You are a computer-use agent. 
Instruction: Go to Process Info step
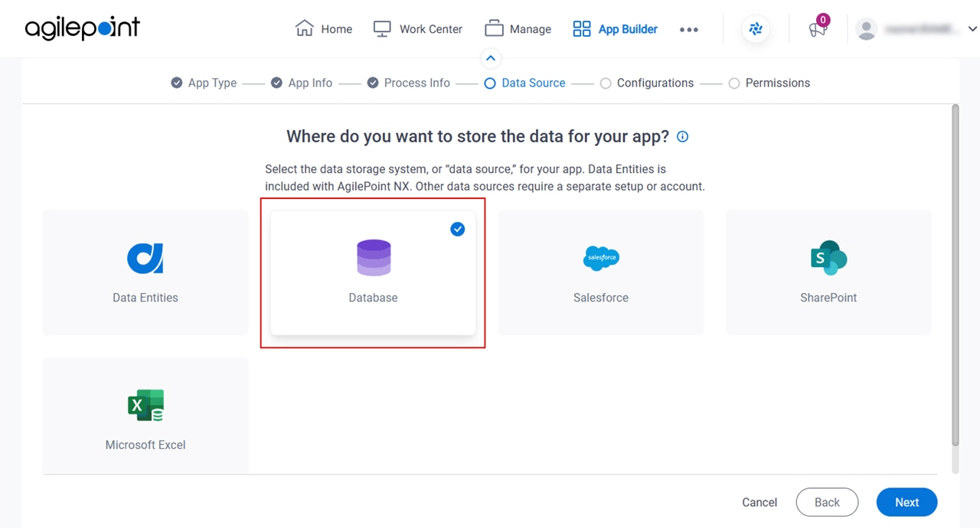[x=408, y=83]
